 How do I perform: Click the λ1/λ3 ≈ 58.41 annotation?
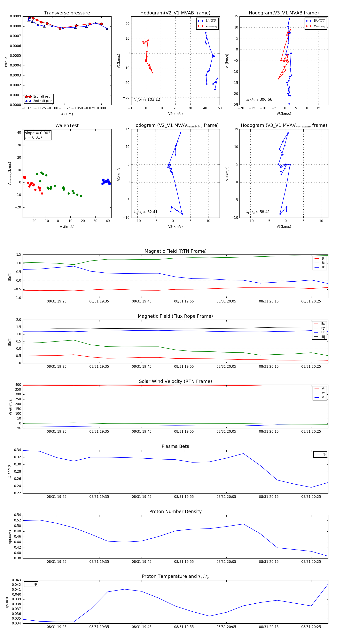coord(258,212)
